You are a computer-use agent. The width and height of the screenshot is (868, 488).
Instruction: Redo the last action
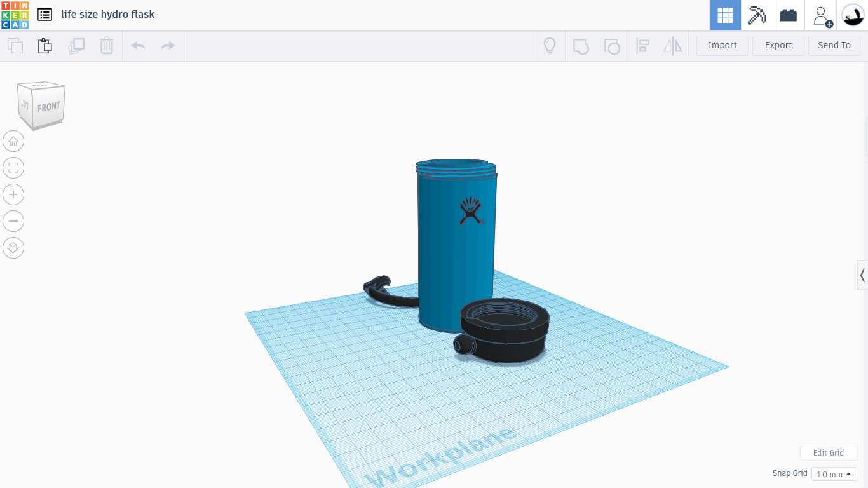click(x=168, y=46)
